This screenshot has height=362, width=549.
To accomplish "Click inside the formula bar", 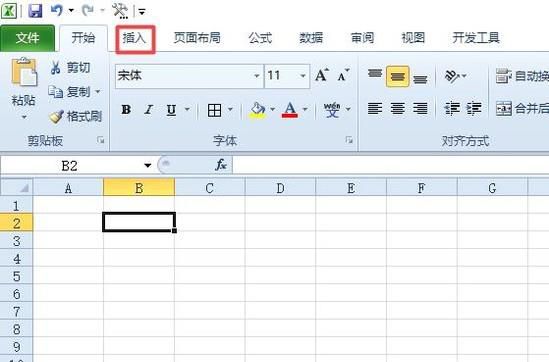I will (x=390, y=165).
